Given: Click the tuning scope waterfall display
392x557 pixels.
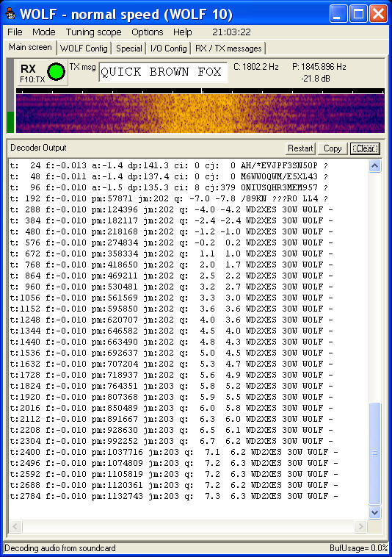Looking at the screenshot, I should coord(200,113).
